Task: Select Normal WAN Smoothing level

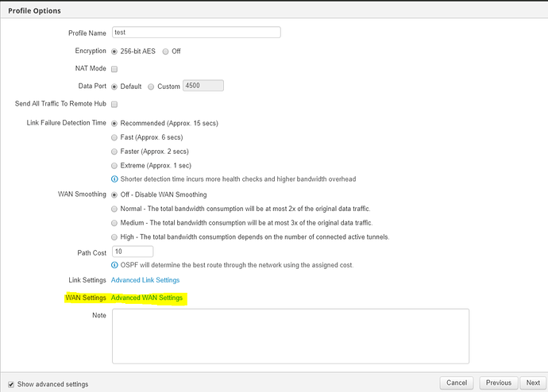Action: tap(115, 209)
